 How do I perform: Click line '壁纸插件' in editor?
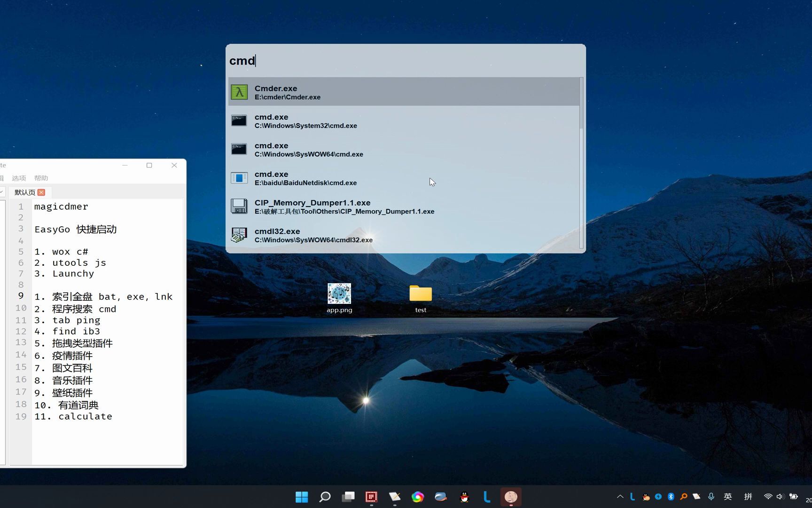63,392
